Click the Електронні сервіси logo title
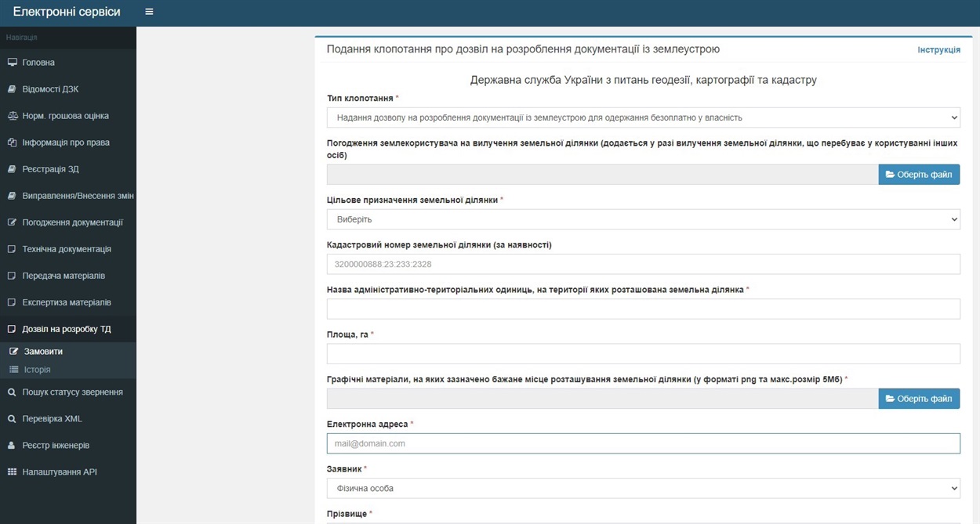 (67, 12)
